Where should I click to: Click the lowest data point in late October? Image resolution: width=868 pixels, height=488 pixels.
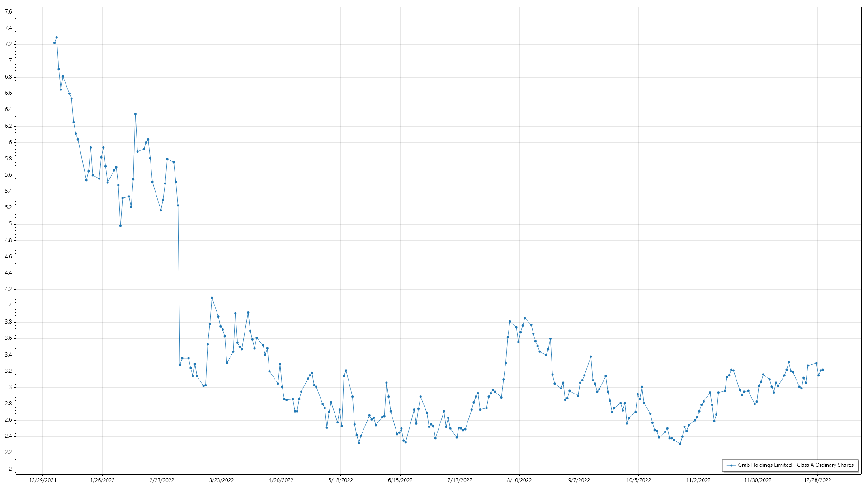coord(680,444)
